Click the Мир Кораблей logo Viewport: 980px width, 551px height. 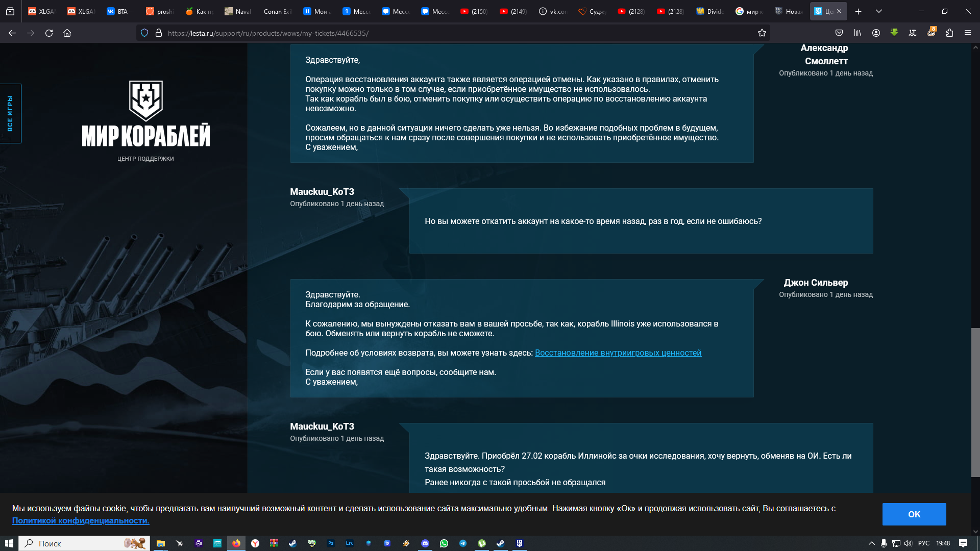tap(145, 114)
